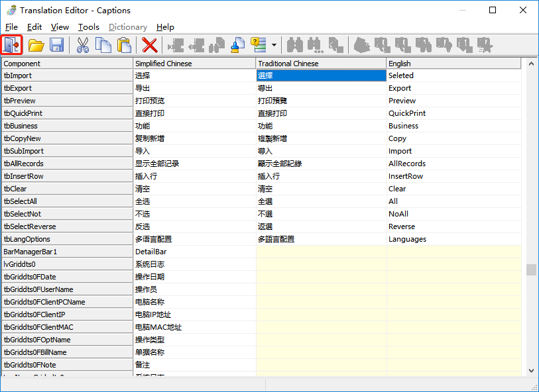The width and height of the screenshot is (539, 392).
Task: Select the tbCopyNew component cell
Action: pyautogui.click(x=68, y=138)
